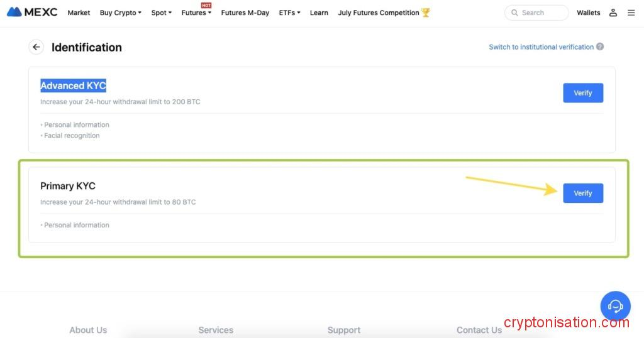Focus the Search input field
644x338 pixels.
tap(542, 13)
